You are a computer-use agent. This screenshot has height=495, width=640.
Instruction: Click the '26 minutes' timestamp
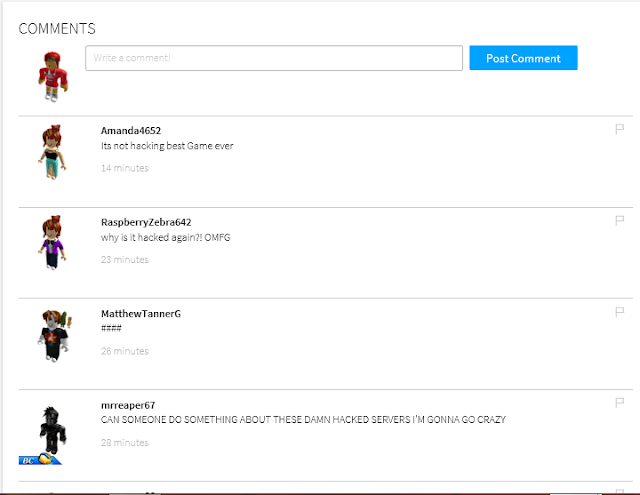coord(125,351)
